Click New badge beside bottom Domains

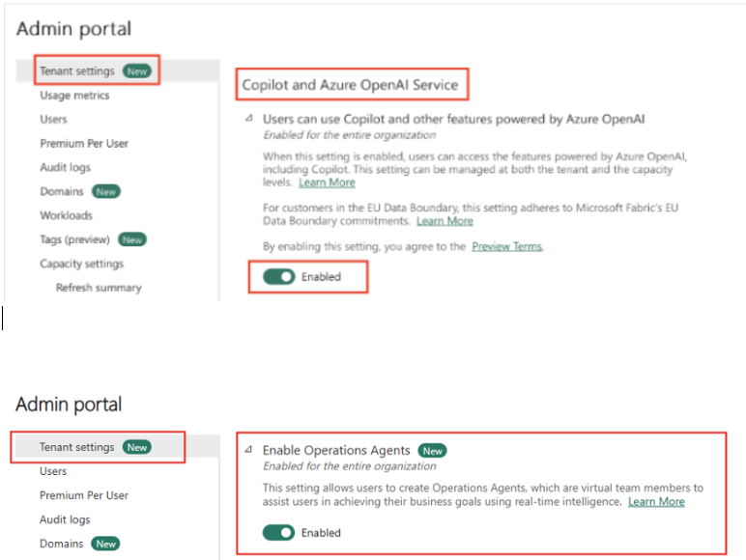coord(105,544)
